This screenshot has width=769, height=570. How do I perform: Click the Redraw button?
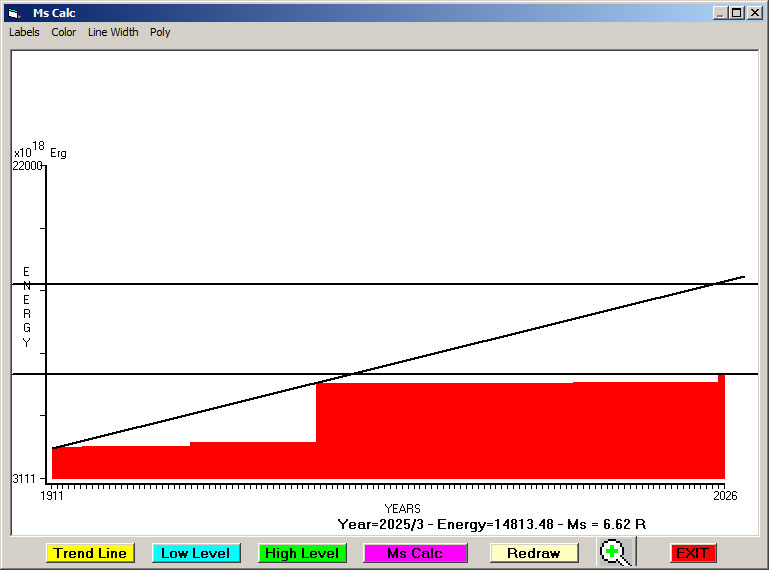[533, 553]
